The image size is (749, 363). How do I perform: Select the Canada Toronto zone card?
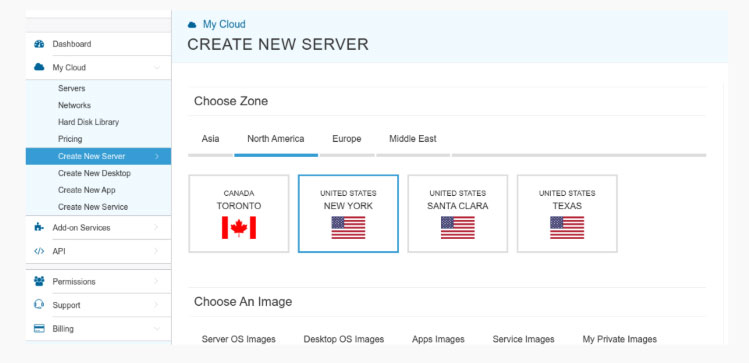(x=239, y=214)
